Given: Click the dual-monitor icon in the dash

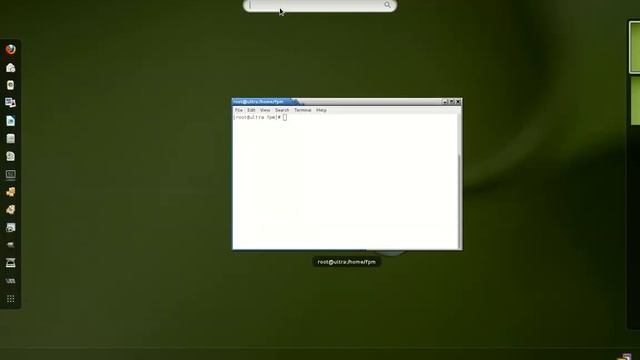Looking at the screenshot, I should [x=11, y=102].
